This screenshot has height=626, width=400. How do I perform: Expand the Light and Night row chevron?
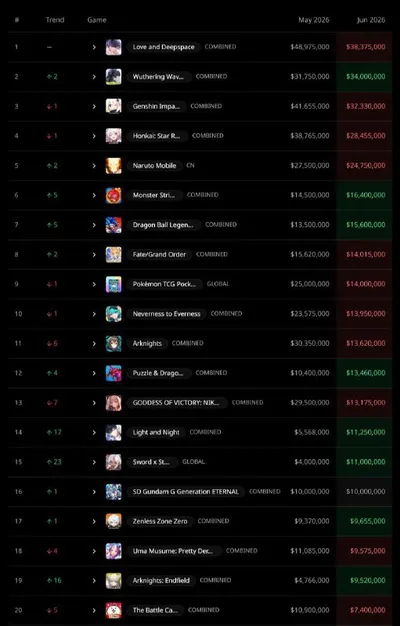(94, 433)
